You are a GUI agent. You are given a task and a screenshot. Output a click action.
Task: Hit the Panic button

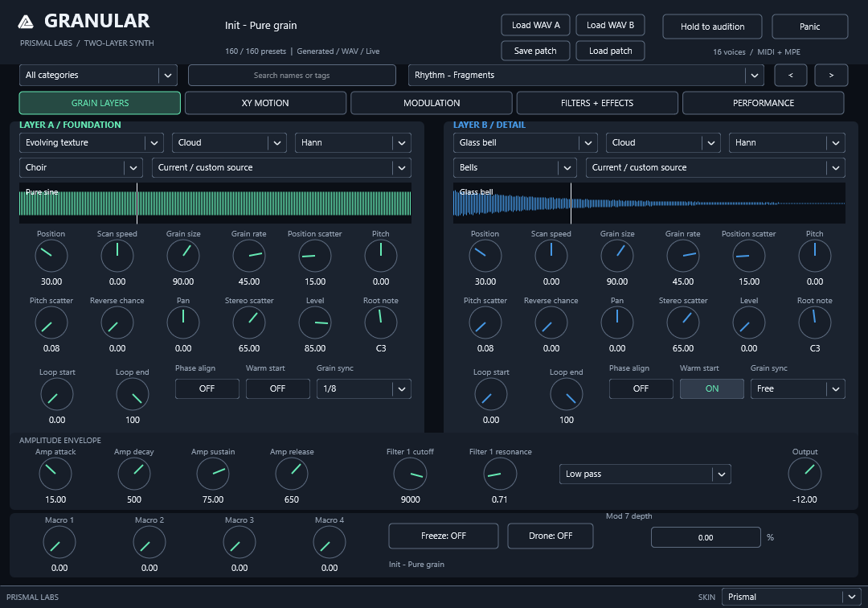pos(810,27)
